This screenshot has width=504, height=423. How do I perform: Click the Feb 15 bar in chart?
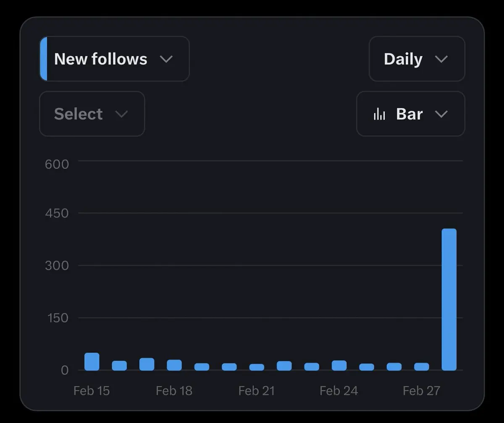[92, 362]
